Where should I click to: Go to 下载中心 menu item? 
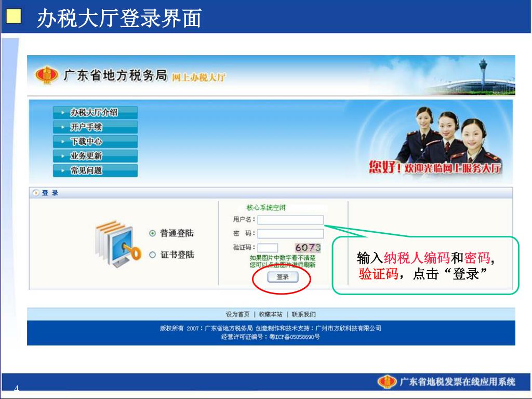coord(96,141)
